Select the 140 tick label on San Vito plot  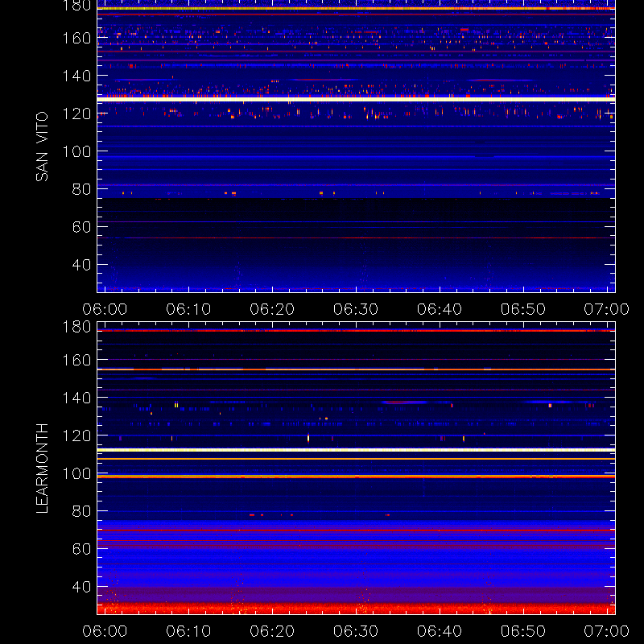(x=76, y=76)
